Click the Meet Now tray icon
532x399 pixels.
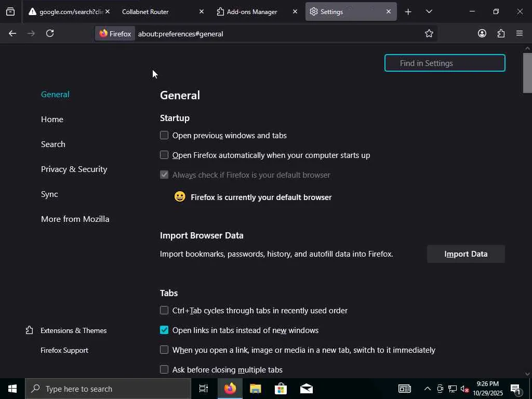coord(440,389)
